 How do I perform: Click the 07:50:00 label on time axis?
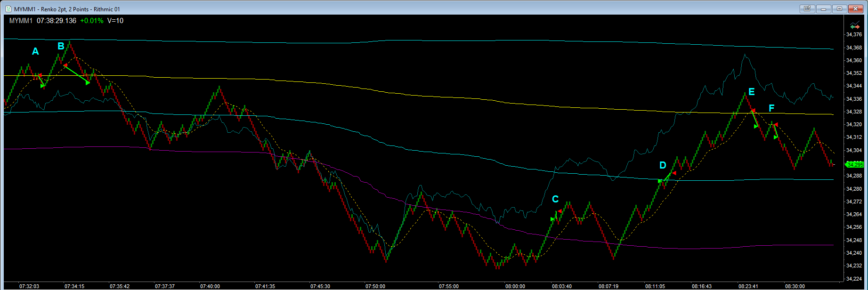tap(375, 286)
